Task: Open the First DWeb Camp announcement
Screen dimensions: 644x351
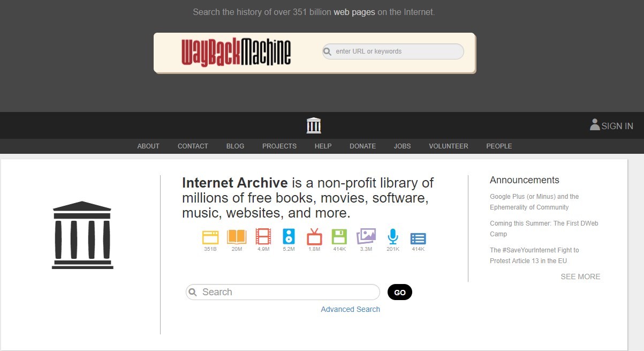Action: (543, 228)
